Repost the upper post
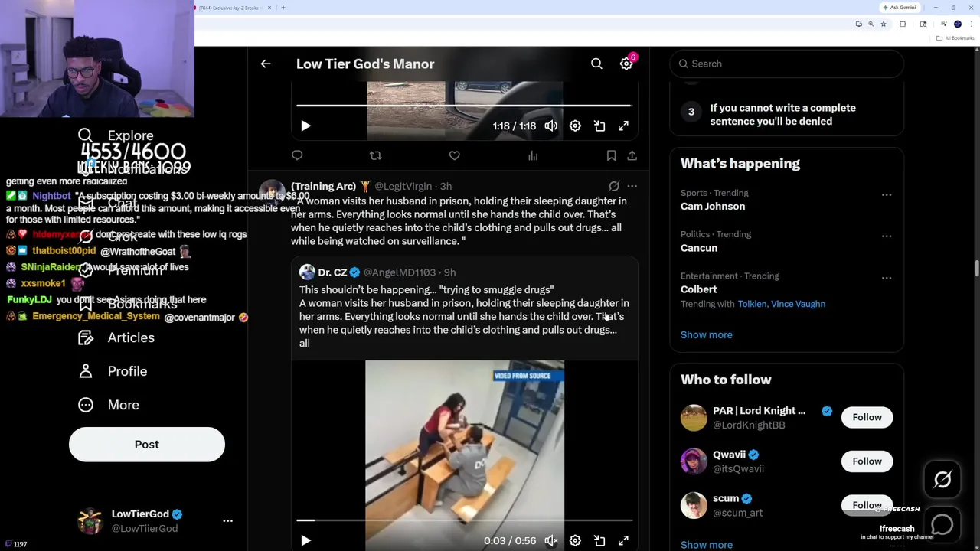980x551 pixels. coord(375,155)
